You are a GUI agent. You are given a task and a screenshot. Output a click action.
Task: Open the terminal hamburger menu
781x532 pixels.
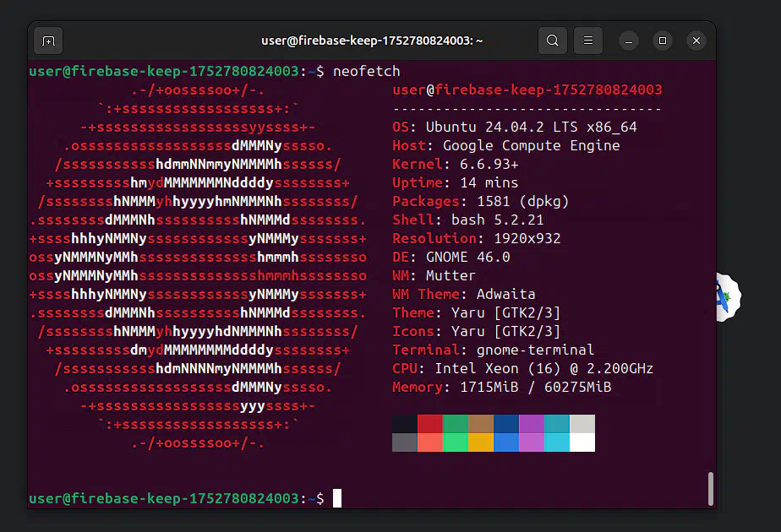[x=588, y=41]
